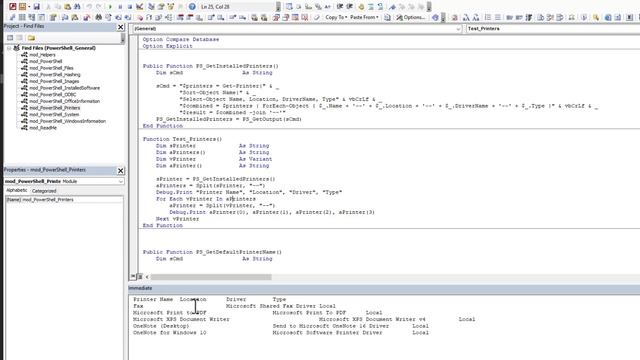Viewport: 640px width, 360px height.
Task: Select mod_PowerShell_OfficeInformation module
Action: (x=64, y=101)
